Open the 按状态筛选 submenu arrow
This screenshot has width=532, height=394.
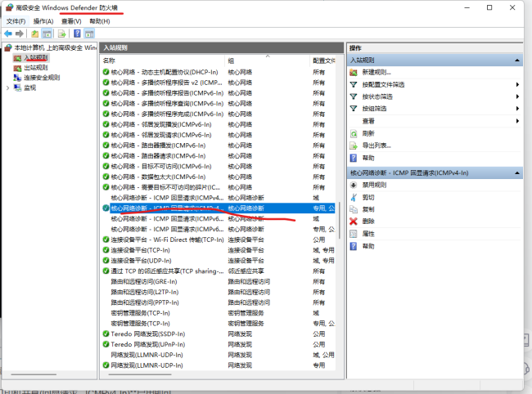point(517,96)
